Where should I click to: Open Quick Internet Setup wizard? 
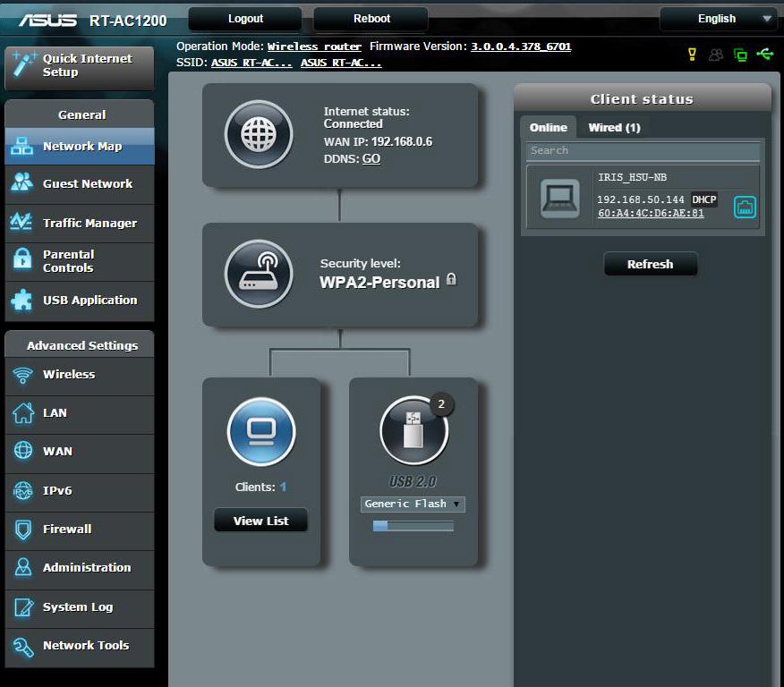click(x=80, y=69)
